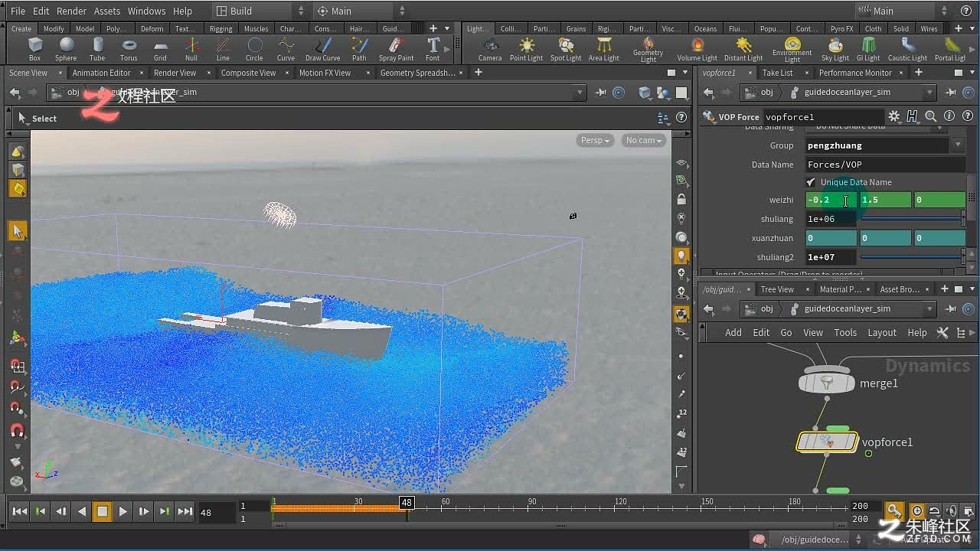This screenshot has height=551, width=980.
Task: Add a Spot Light from the shelf
Action: [566, 49]
